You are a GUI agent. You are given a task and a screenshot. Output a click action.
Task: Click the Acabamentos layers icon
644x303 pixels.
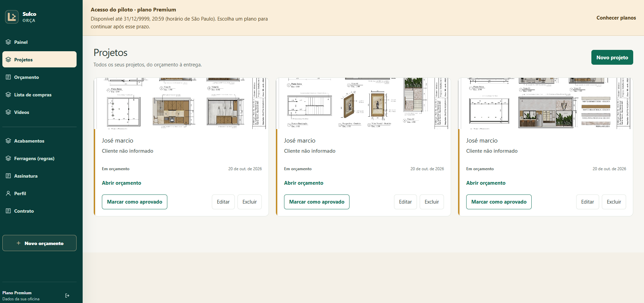pyautogui.click(x=8, y=141)
